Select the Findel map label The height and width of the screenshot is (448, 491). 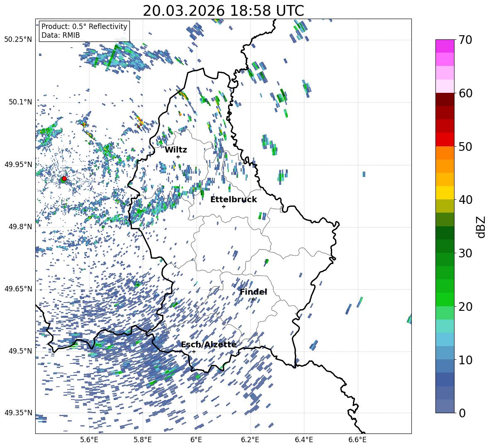[x=253, y=292]
